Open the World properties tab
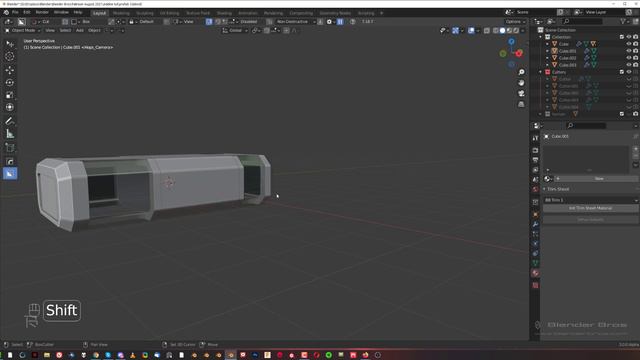The width and height of the screenshot is (640, 360). [536, 189]
